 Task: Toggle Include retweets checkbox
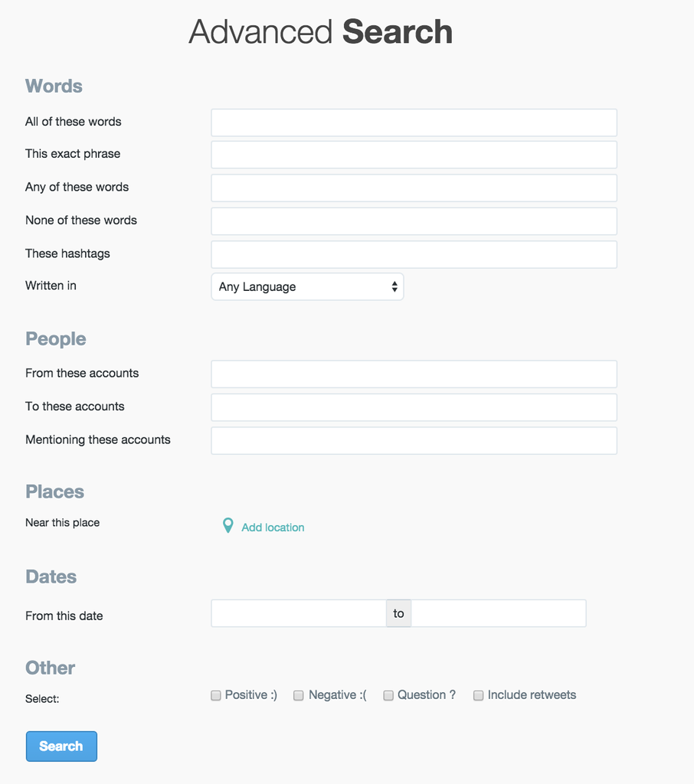pos(478,696)
